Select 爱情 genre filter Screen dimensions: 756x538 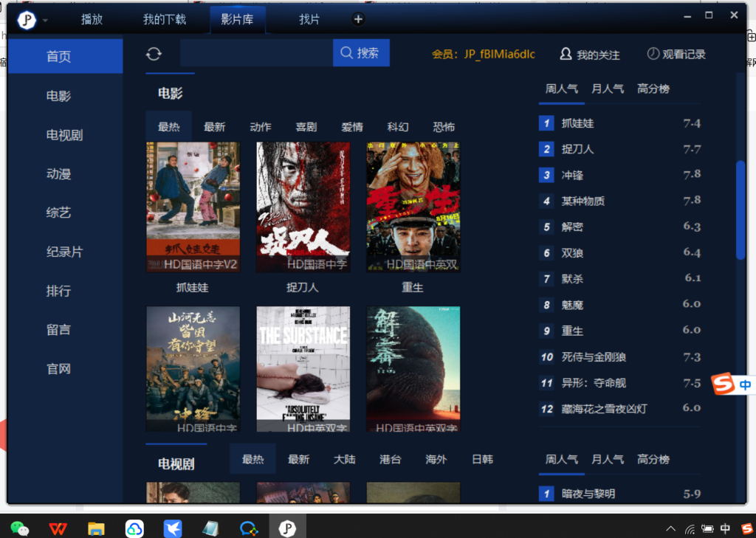tap(352, 127)
